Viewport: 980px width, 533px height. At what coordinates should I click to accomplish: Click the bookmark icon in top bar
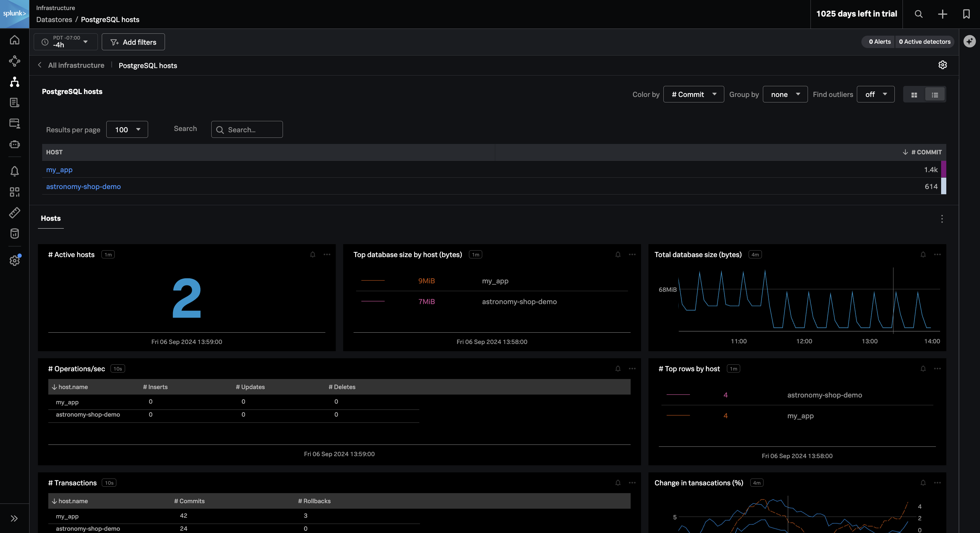coord(966,14)
